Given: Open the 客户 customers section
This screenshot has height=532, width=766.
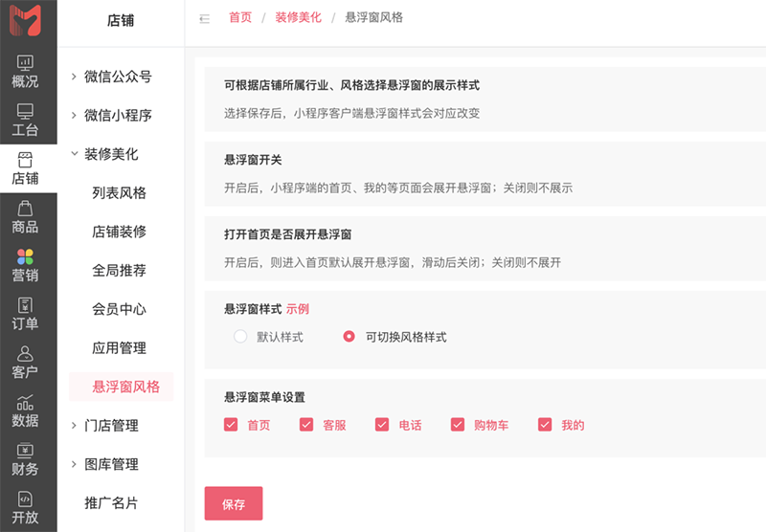Looking at the screenshot, I should 25,362.
